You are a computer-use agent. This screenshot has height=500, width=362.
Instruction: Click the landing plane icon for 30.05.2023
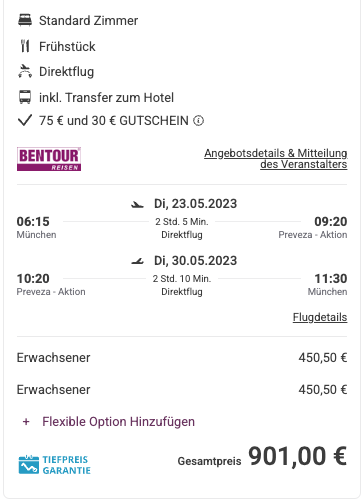click(x=137, y=261)
